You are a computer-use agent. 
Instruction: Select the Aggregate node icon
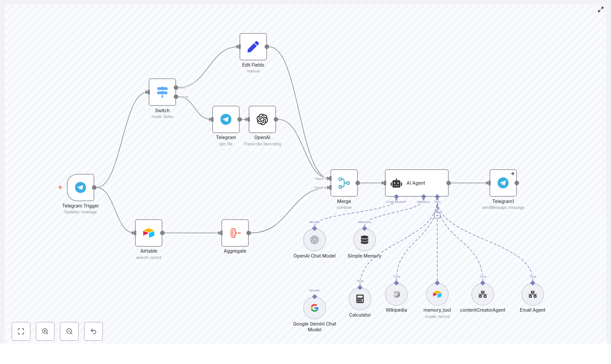pos(235,233)
